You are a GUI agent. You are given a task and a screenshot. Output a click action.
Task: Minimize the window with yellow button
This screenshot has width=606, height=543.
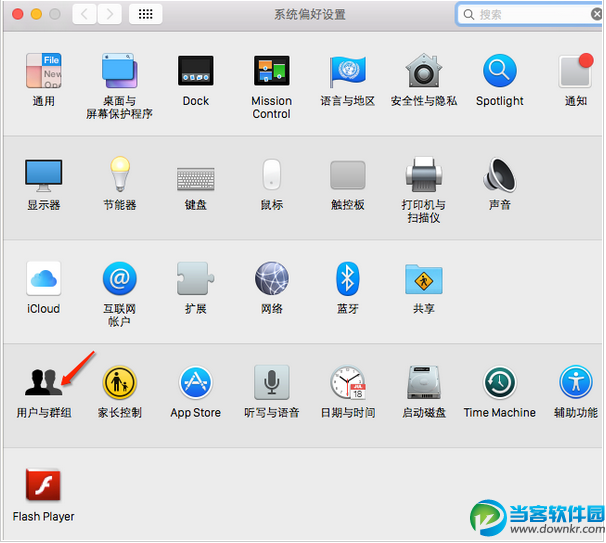click(36, 14)
